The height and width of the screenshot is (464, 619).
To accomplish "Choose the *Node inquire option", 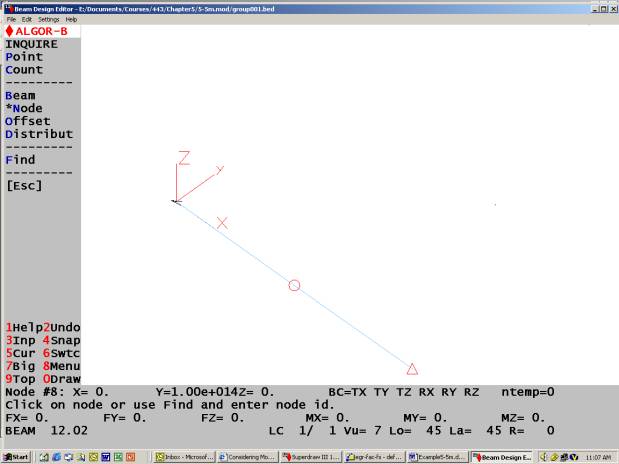I will pos(24,108).
